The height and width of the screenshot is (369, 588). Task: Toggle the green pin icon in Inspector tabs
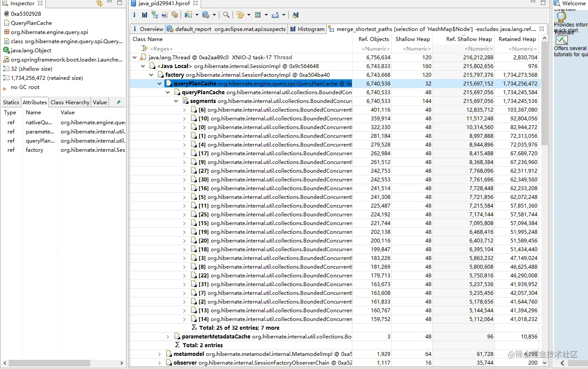119,102
